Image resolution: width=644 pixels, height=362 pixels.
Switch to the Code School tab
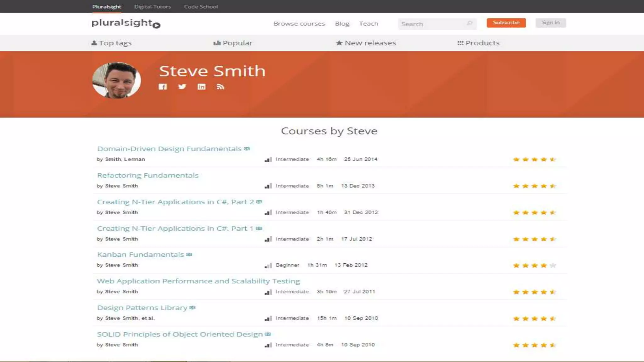pos(201,7)
